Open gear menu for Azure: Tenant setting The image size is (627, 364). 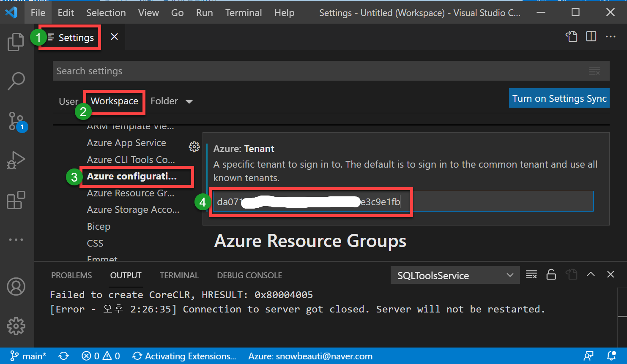(x=194, y=147)
